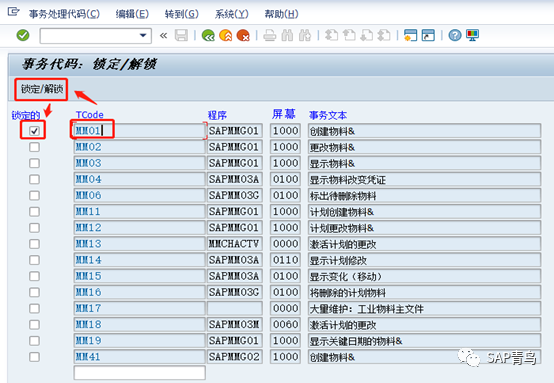Image resolution: width=554 pixels, height=383 pixels.
Task: Click the MM01 TCode field
Action: click(x=139, y=131)
